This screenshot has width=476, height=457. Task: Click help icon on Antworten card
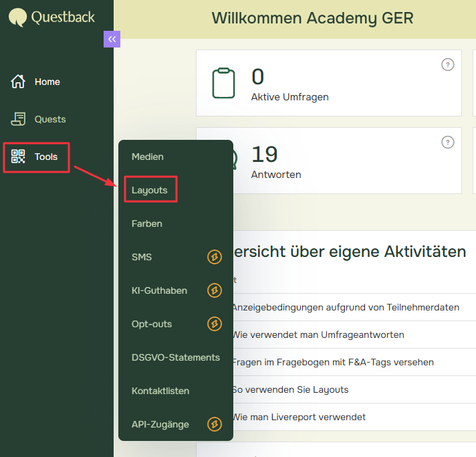tap(448, 143)
